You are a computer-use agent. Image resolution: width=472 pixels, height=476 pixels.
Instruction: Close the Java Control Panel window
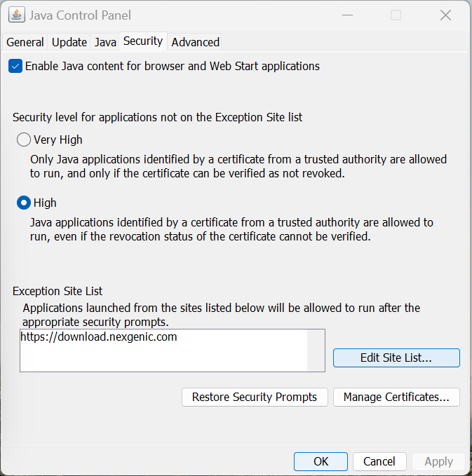pyautogui.click(x=445, y=15)
